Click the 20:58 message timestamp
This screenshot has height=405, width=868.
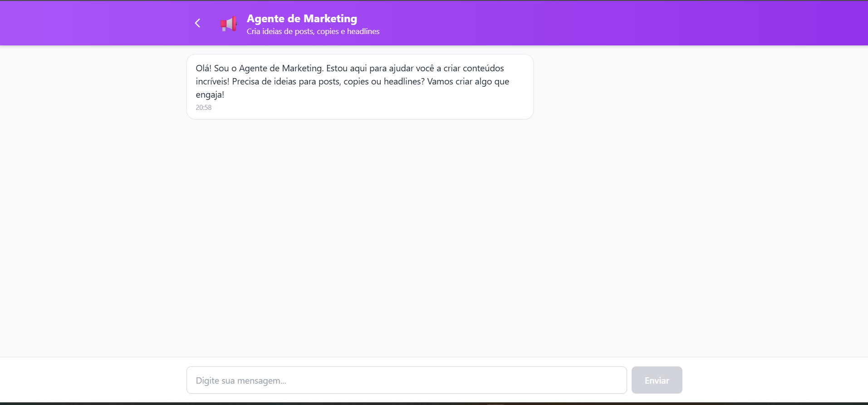(x=204, y=108)
